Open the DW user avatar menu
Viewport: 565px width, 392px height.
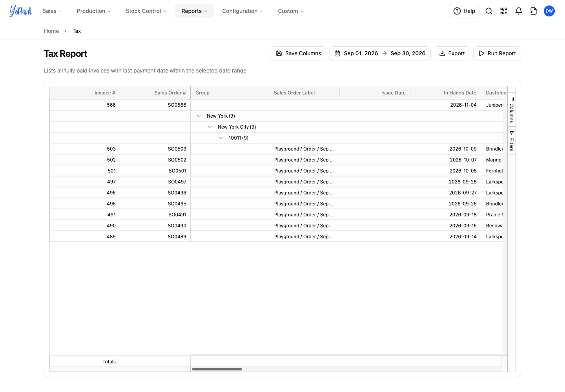(549, 11)
